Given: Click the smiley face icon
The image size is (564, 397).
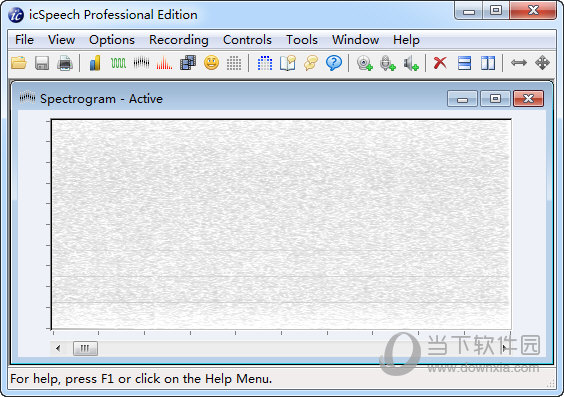Looking at the screenshot, I should pyautogui.click(x=211, y=63).
